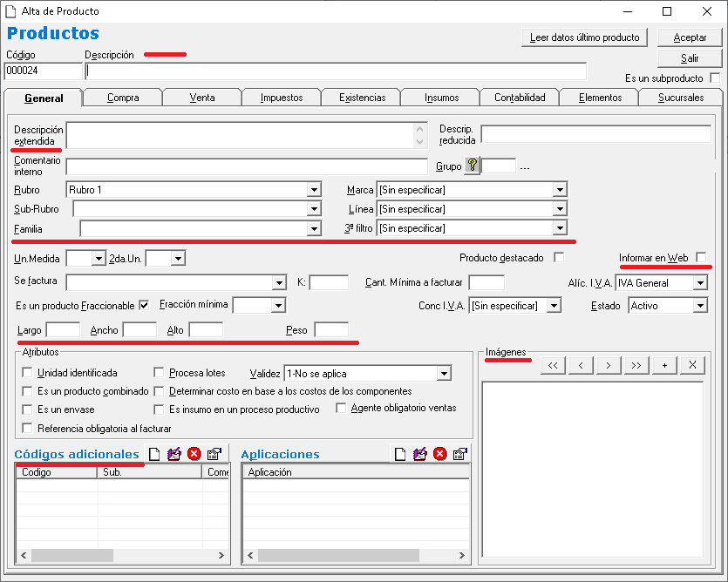Screen dimensions: 728x582
Task: Delete selected entry in Aplicaciones
Action: (440, 454)
